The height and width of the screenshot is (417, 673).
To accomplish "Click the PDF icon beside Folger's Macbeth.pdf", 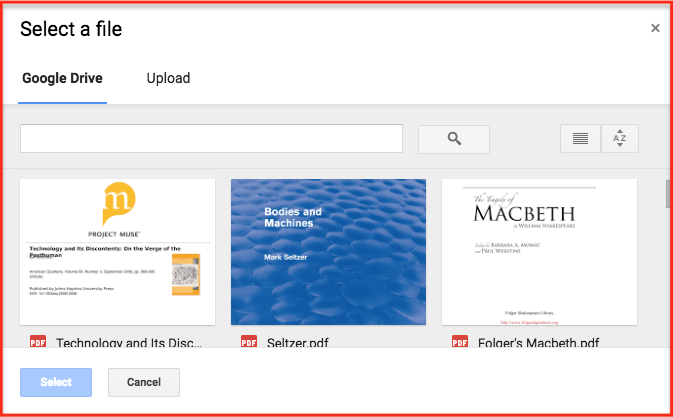I will [460, 342].
